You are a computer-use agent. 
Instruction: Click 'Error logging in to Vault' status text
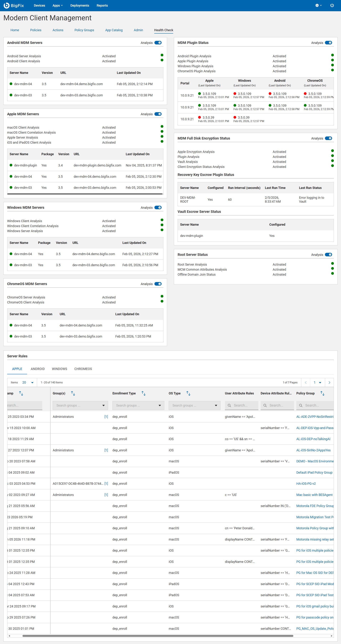point(312,199)
